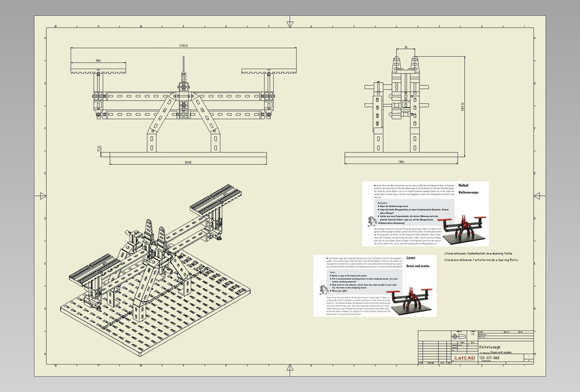The image size is (580, 392).
Task: Click the LotCAD logo in the title block
Action: [x=464, y=358]
